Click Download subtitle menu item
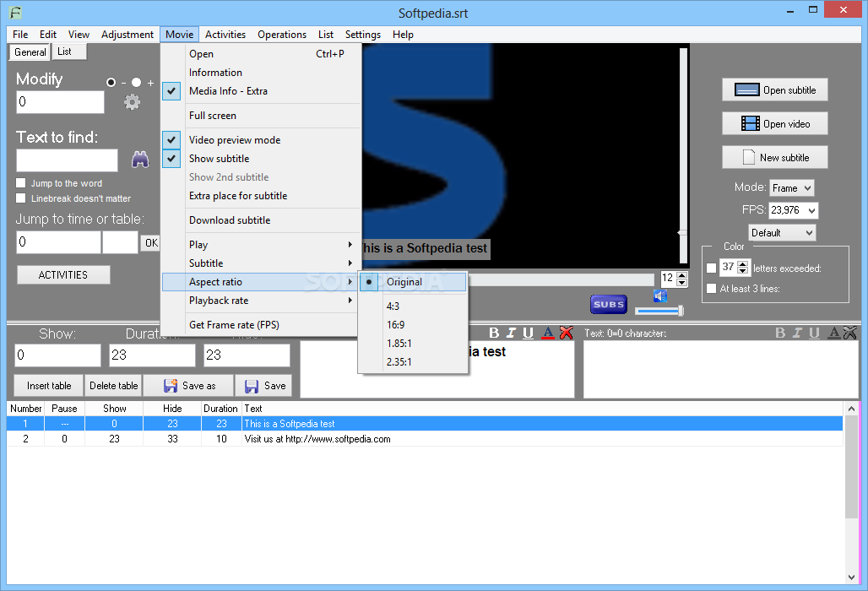This screenshot has height=591, width=868. click(x=261, y=220)
